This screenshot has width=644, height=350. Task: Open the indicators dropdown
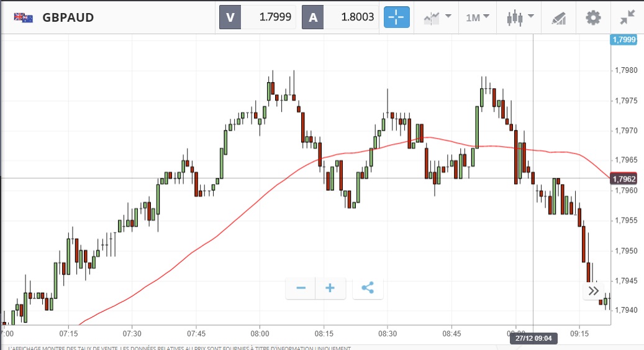click(x=437, y=17)
